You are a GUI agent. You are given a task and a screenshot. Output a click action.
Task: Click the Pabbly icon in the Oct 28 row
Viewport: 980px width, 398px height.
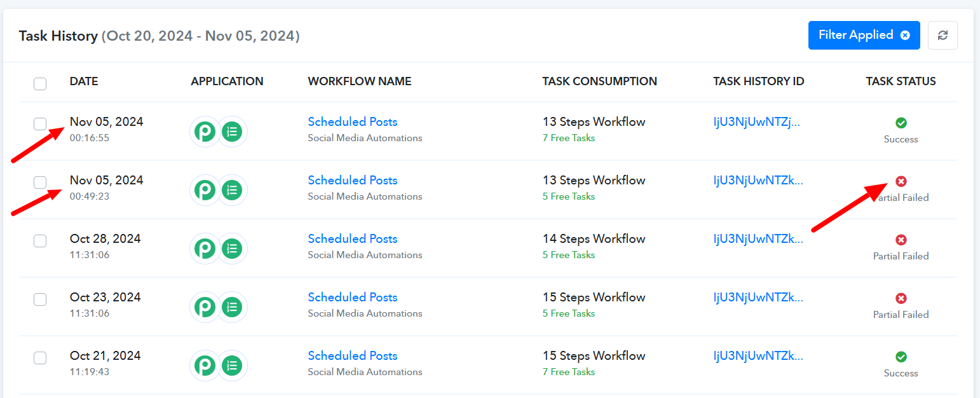(x=205, y=249)
